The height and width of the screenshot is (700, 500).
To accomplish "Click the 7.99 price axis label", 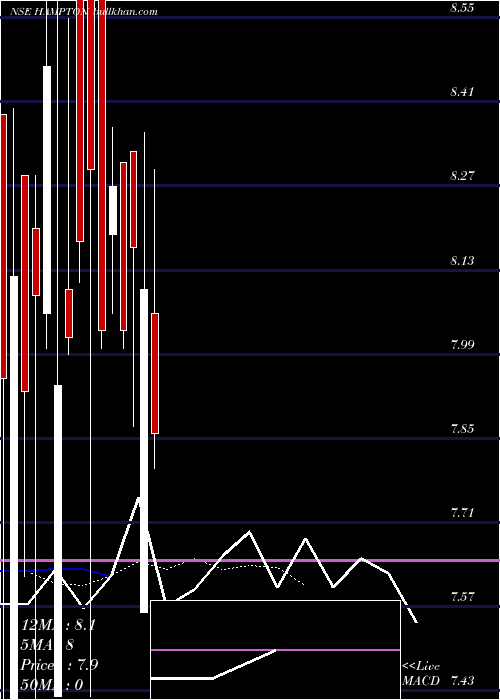I will (x=462, y=345).
